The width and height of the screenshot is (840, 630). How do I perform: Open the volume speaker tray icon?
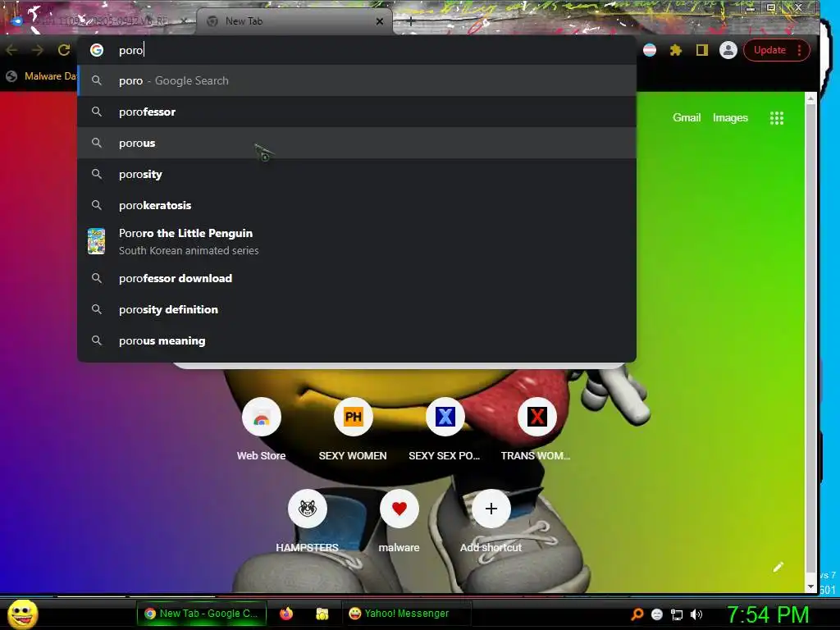click(696, 614)
